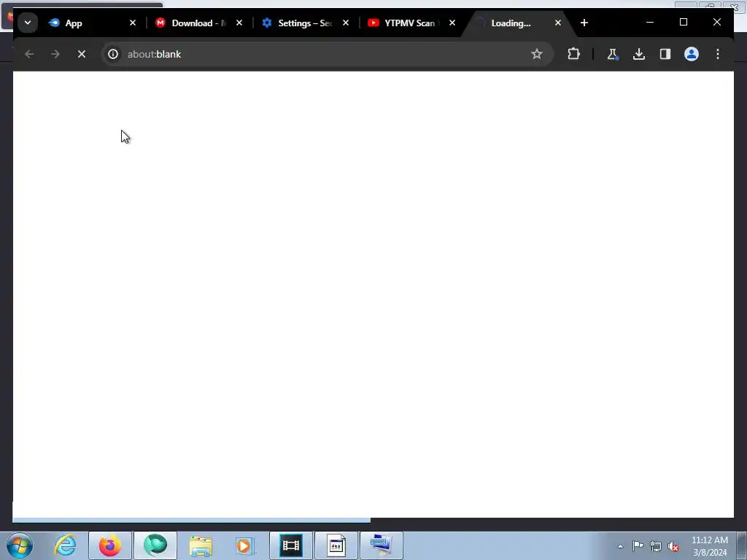Open the on-screen keyboard taskbar app
Viewport: 747px width, 560px height.
point(382,545)
